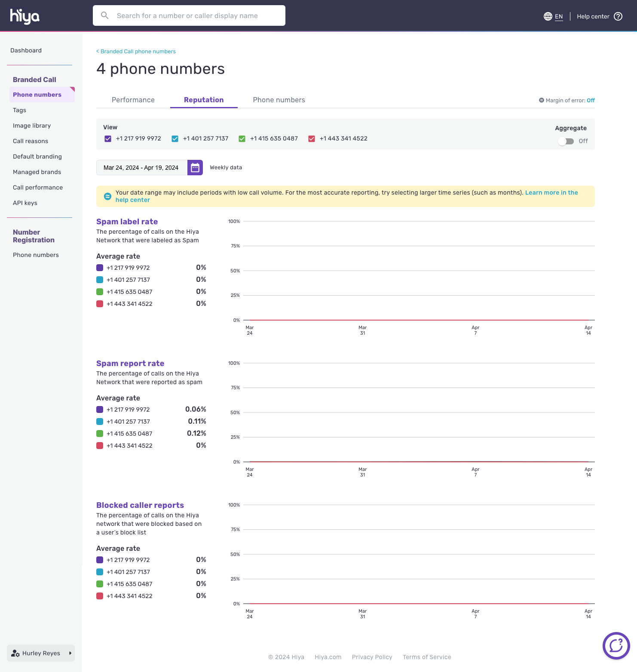Screen dimensions: 637x672
Task: Expand the Hurley Reyes account menu arrow
Action: pos(70,653)
